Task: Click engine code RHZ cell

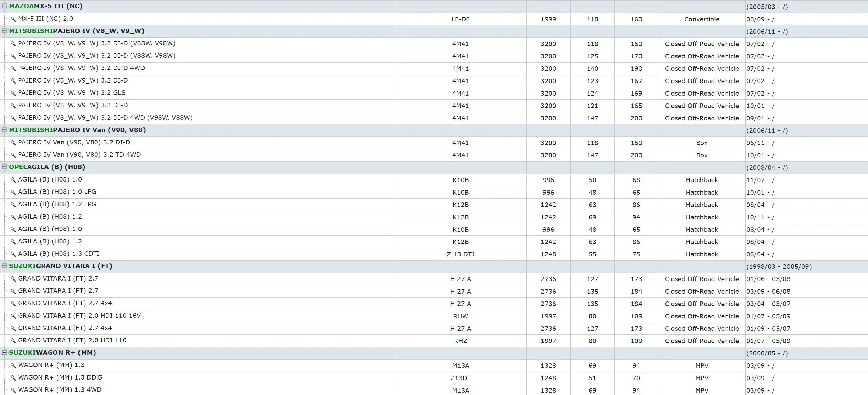Action: [461, 341]
